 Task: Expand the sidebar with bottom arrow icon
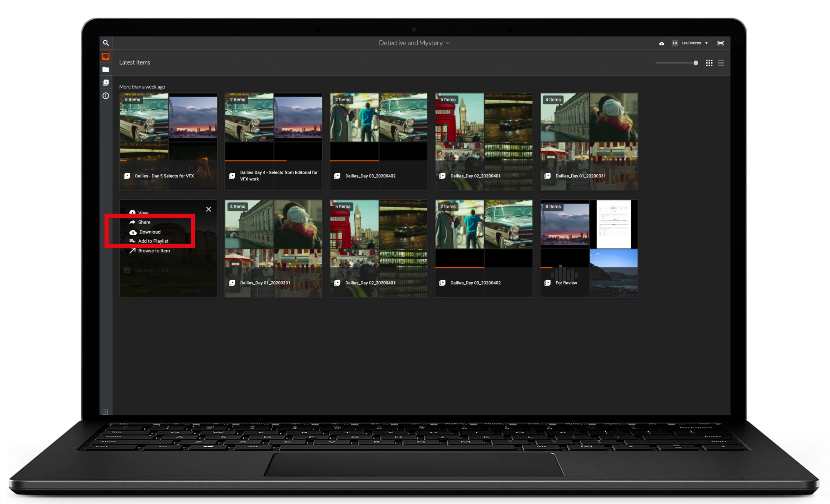(105, 412)
